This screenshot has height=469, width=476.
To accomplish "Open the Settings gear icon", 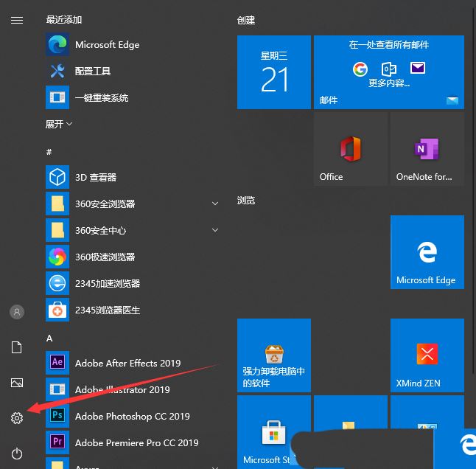I will pyautogui.click(x=17, y=418).
